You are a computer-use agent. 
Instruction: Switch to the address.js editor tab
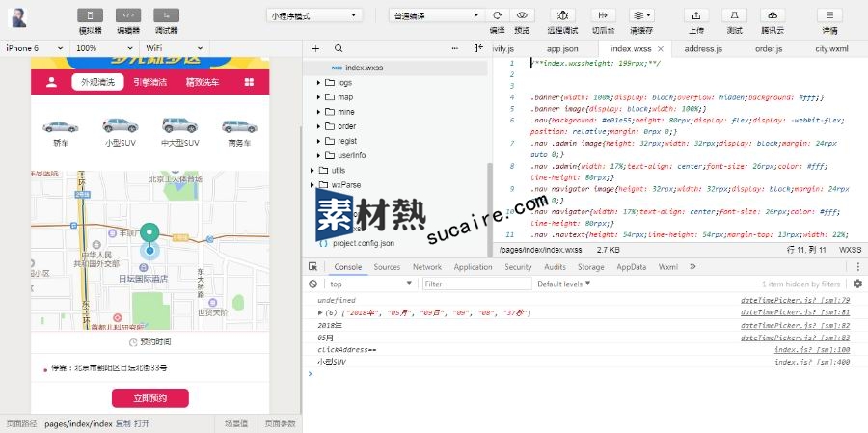[703, 48]
